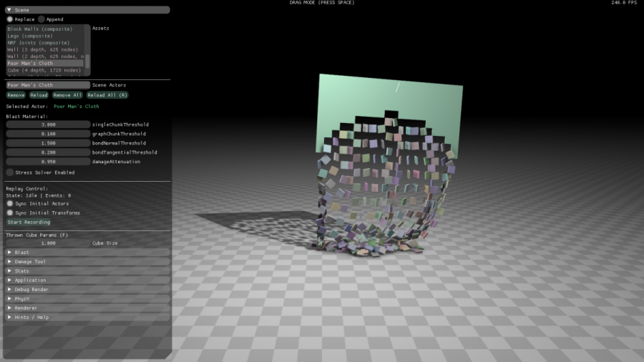Adjust graphChunkThreshold slider
644x362 pixels.
tap(48, 134)
